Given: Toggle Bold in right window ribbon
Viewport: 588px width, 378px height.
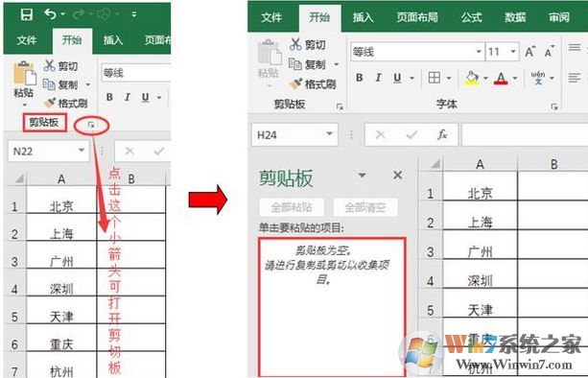Looking at the screenshot, I should [x=360, y=78].
